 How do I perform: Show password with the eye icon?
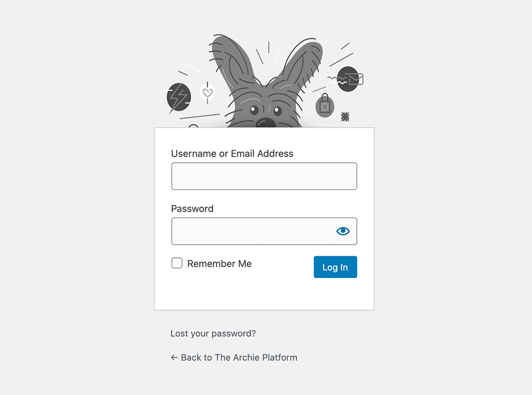(343, 231)
